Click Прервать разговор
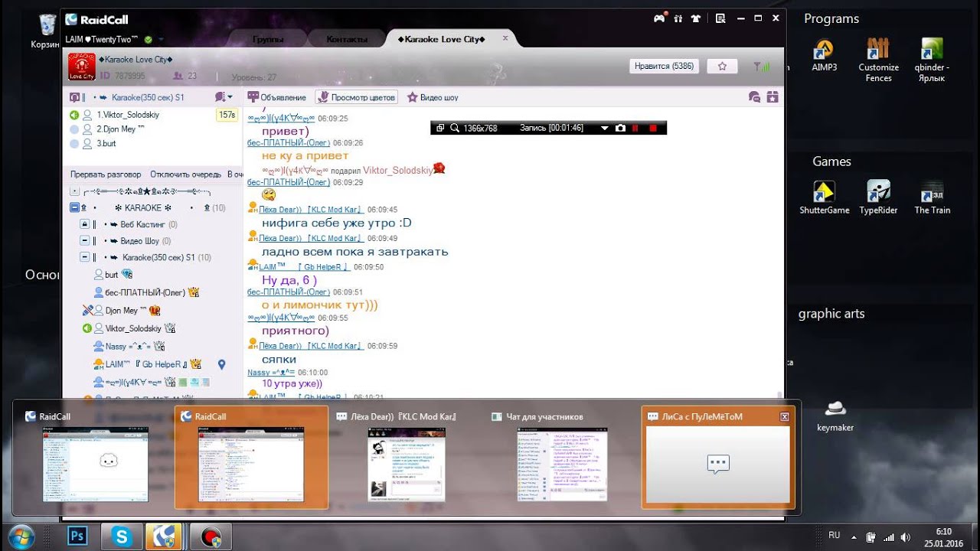 click(106, 174)
